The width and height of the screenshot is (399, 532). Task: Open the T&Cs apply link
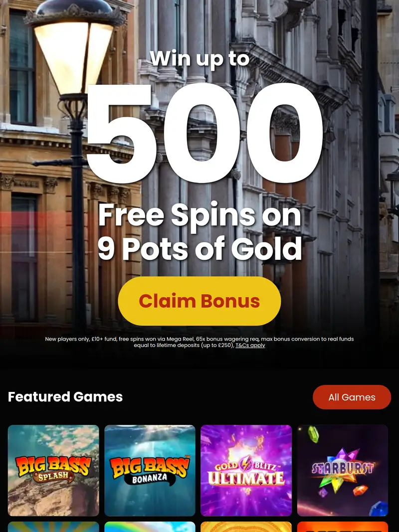point(250,346)
